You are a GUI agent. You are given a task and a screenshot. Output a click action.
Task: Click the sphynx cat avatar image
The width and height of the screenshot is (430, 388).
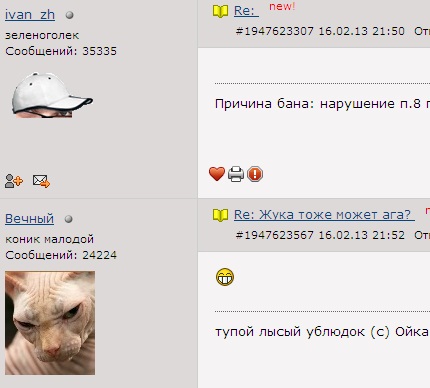click(50, 323)
